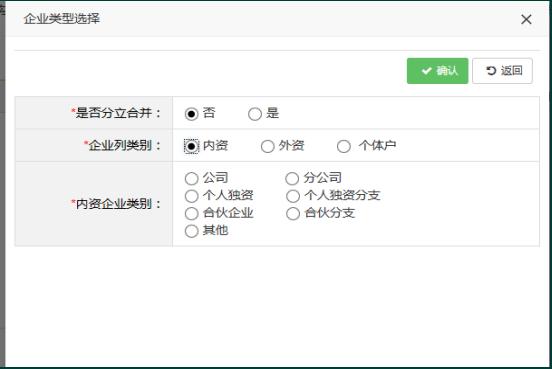Select 分公司 radio option
Image resolution: width=552 pixels, height=369 pixels.
(292, 179)
